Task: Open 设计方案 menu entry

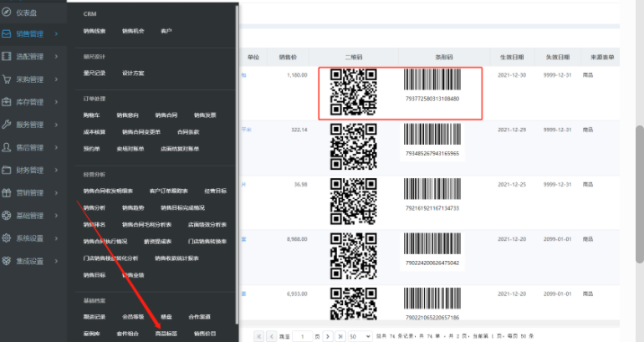Action: [x=133, y=73]
